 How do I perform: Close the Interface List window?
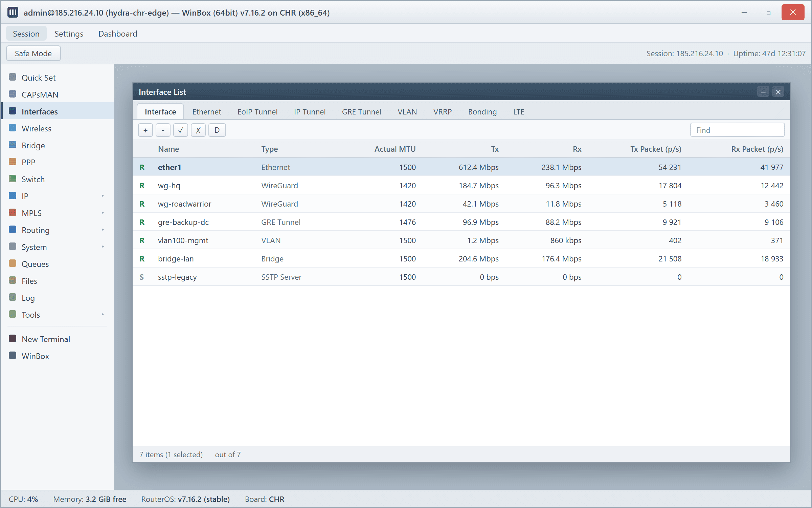(x=778, y=92)
